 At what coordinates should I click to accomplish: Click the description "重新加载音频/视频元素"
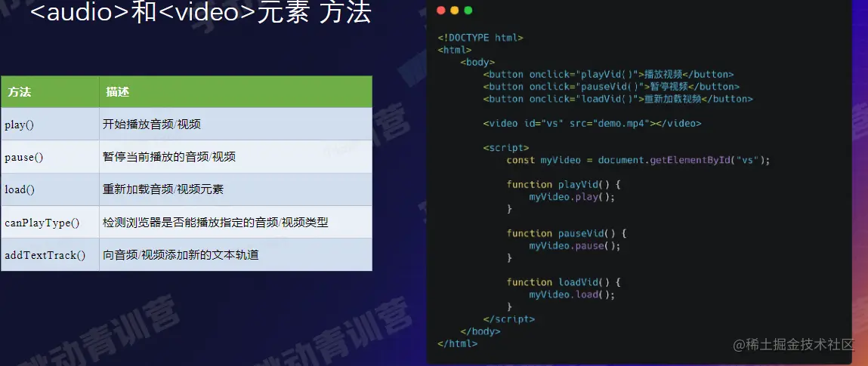(162, 189)
